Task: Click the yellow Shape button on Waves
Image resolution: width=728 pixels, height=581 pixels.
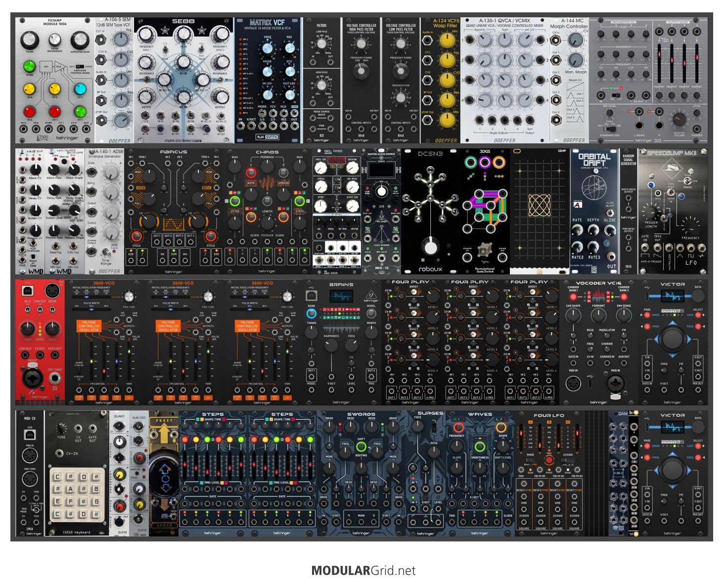Action: [x=501, y=427]
